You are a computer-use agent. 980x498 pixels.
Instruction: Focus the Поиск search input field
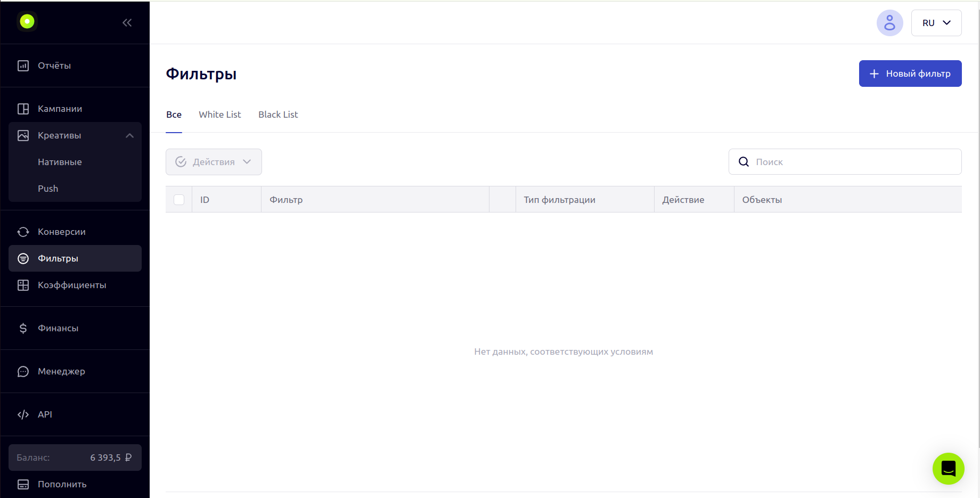[845, 162]
